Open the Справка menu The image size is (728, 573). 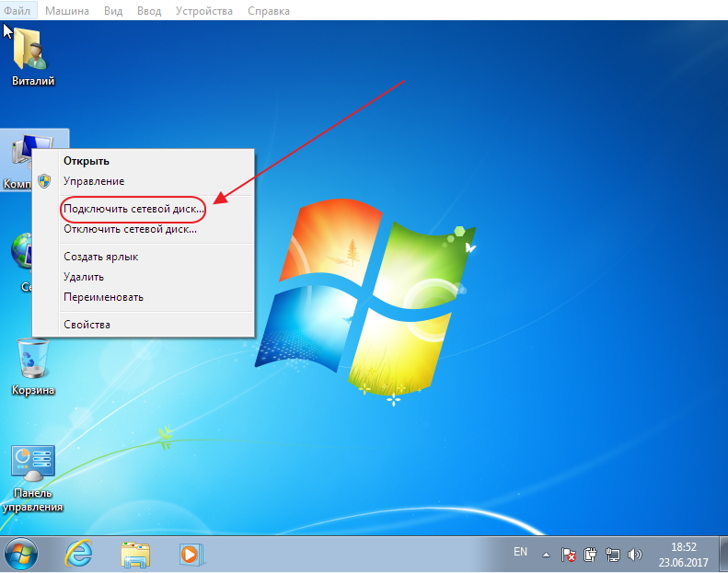pyautogui.click(x=269, y=10)
